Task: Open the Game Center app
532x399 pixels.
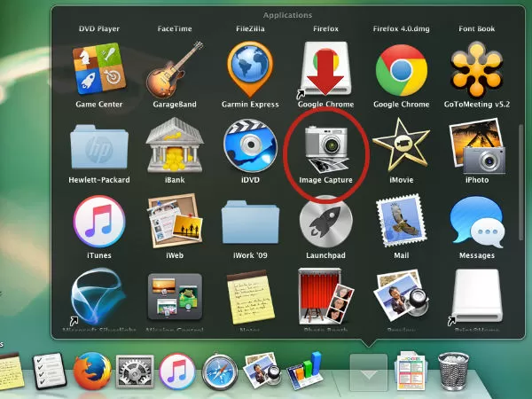Action: tap(98, 67)
